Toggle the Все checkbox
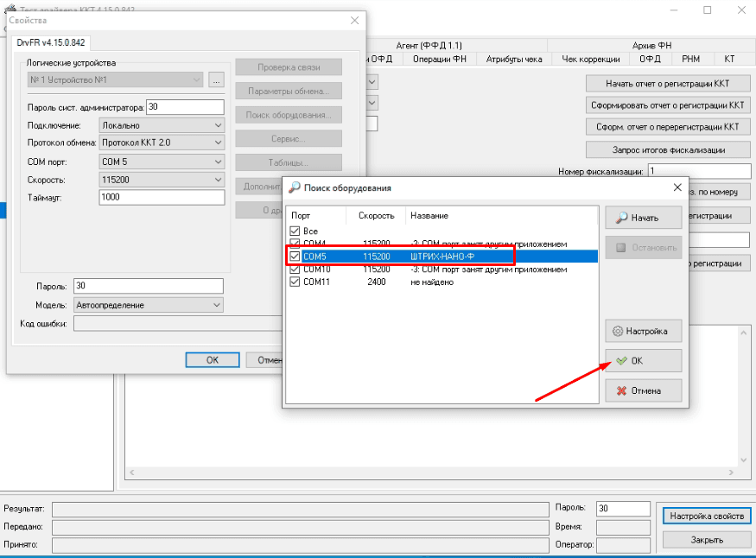 [x=295, y=231]
